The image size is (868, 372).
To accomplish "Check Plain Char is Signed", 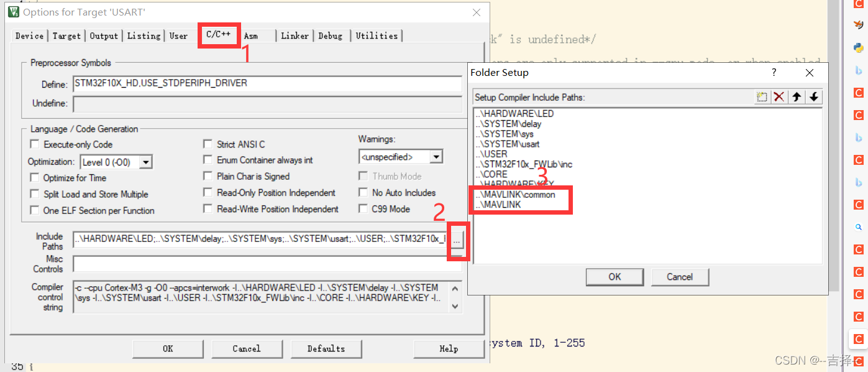I will pos(208,176).
